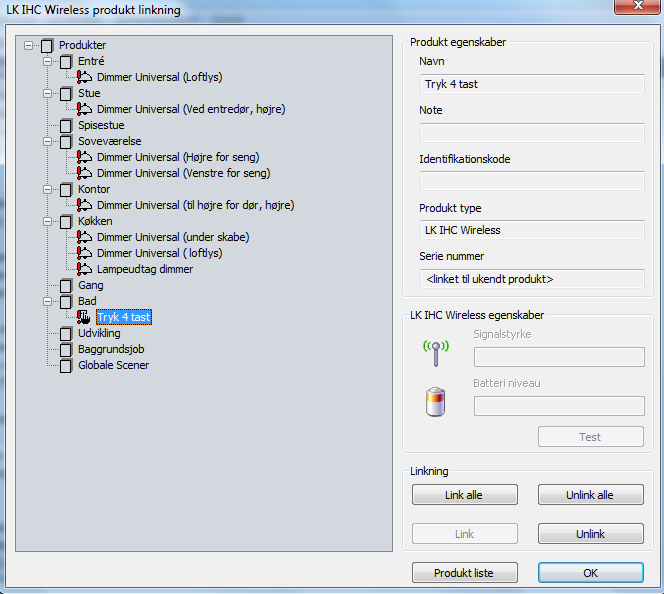Click the Gang room icon

[x=66, y=286]
